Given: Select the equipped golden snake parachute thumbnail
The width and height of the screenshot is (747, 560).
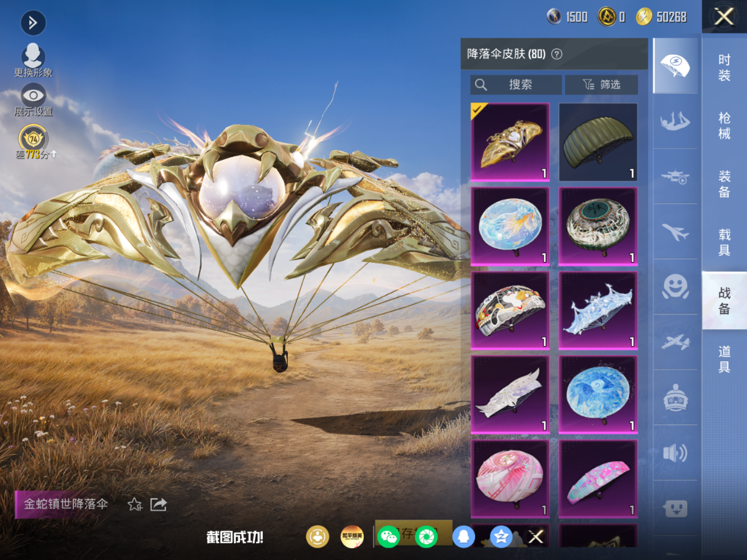Looking at the screenshot, I should pyautogui.click(x=510, y=142).
